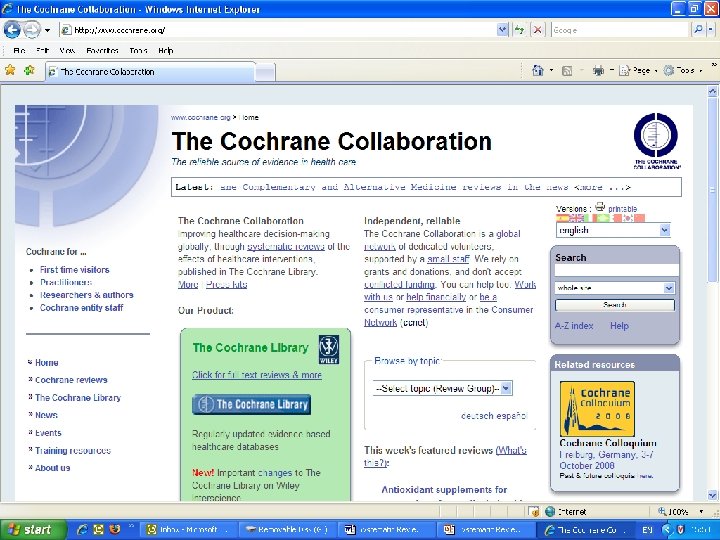Click the Help link in search panel

point(619,326)
